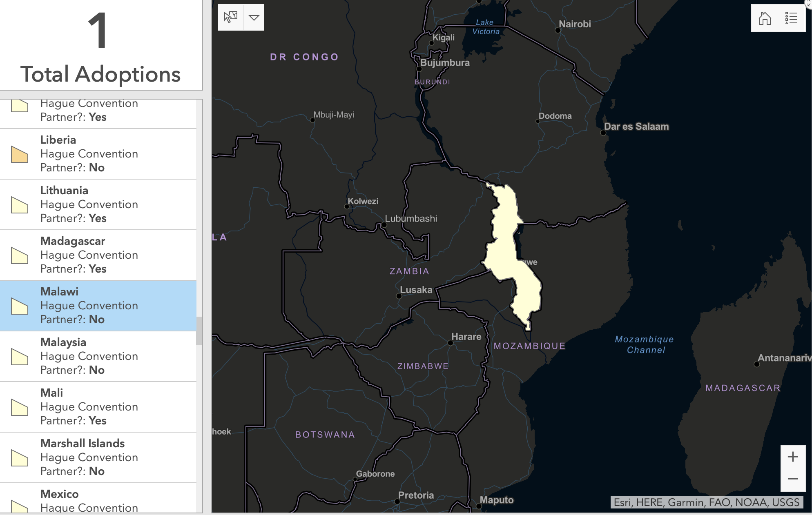Zoom in with the plus button
812x515 pixels.
tap(793, 457)
